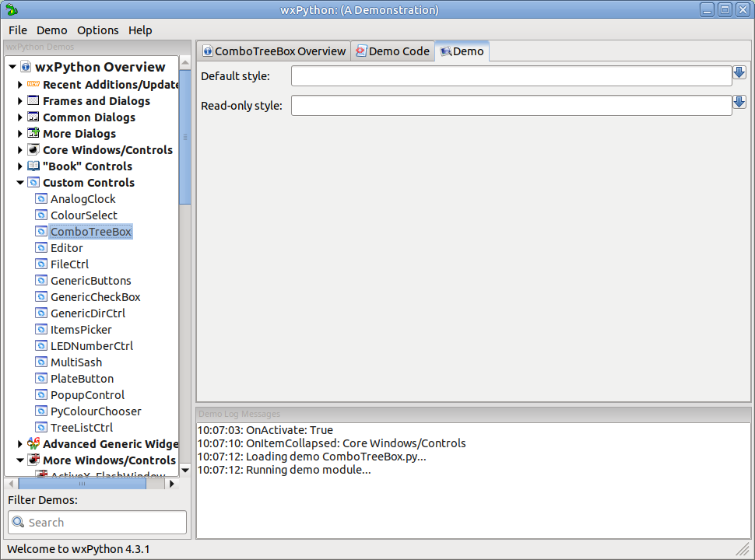Open the Default style combo dropdown button

click(x=739, y=73)
